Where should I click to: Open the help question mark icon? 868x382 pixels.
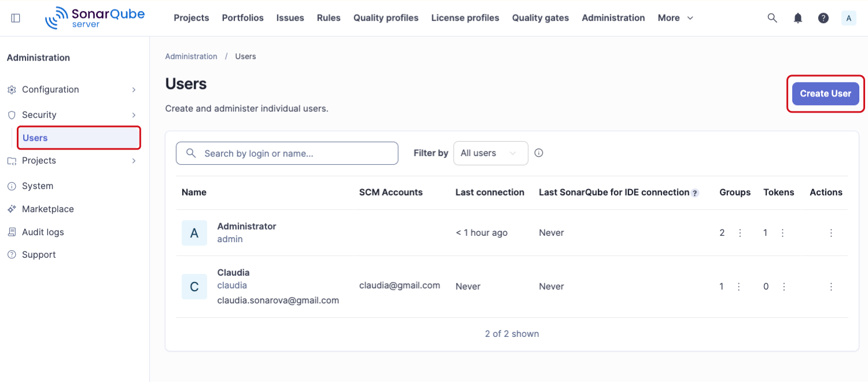(x=823, y=18)
